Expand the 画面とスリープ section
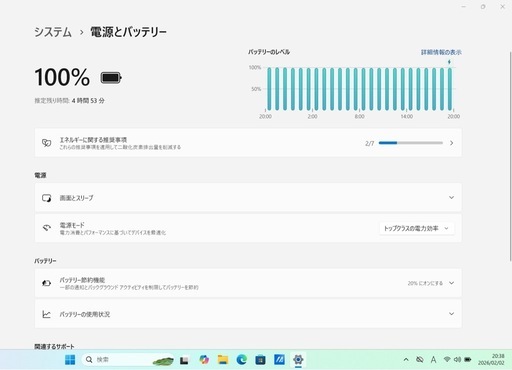This screenshot has height=370, width=512. point(248,198)
